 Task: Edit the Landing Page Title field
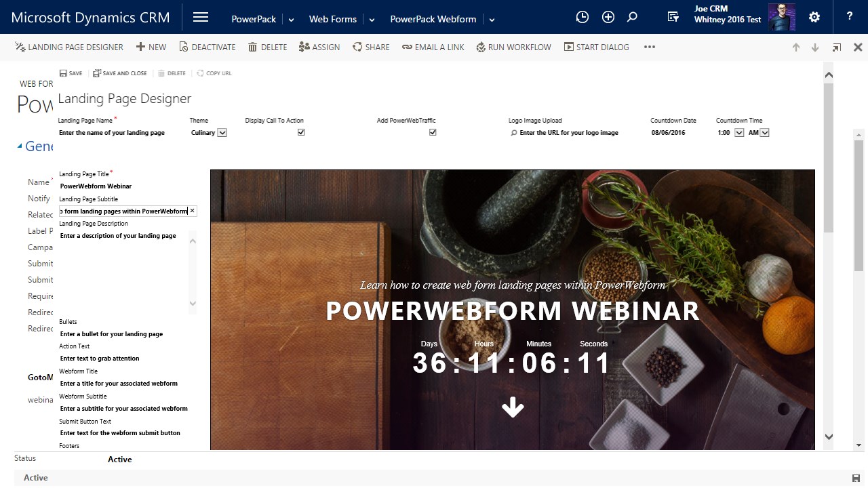click(127, 186)
